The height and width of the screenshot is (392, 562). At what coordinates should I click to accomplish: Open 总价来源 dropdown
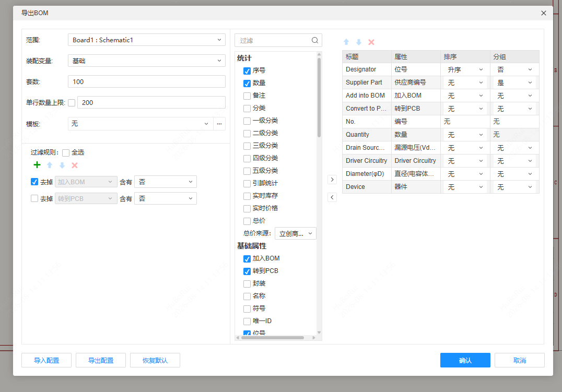pyautogui.click(x=295, y=234)
